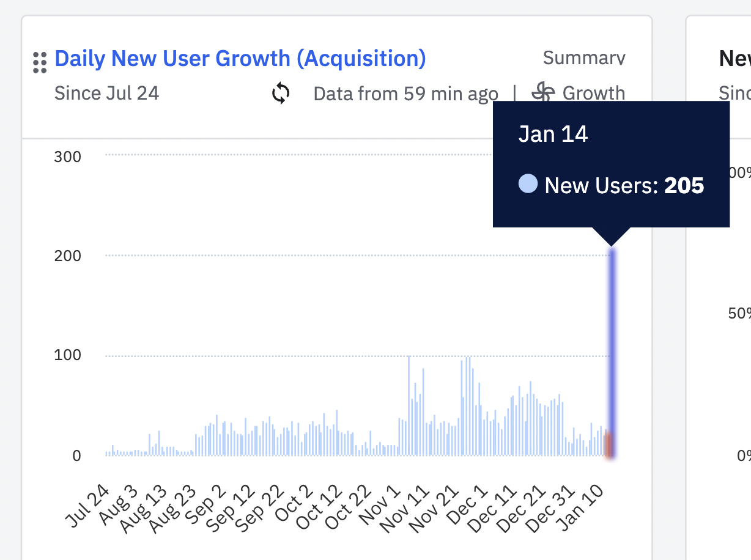This screenshot has width=751, height=560.
Task: Click the refresh data icon
Action: (281, 94)
